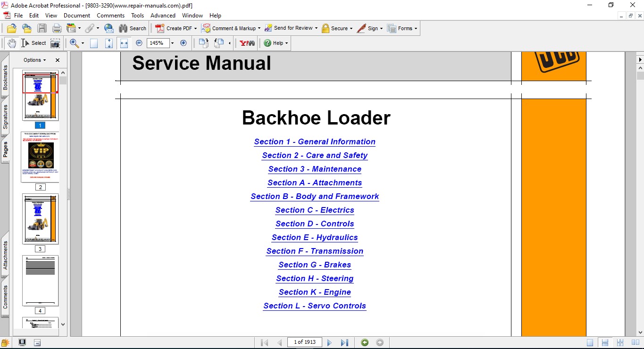Go to next page arrow
Screen dimensions: 644x349
329,342
